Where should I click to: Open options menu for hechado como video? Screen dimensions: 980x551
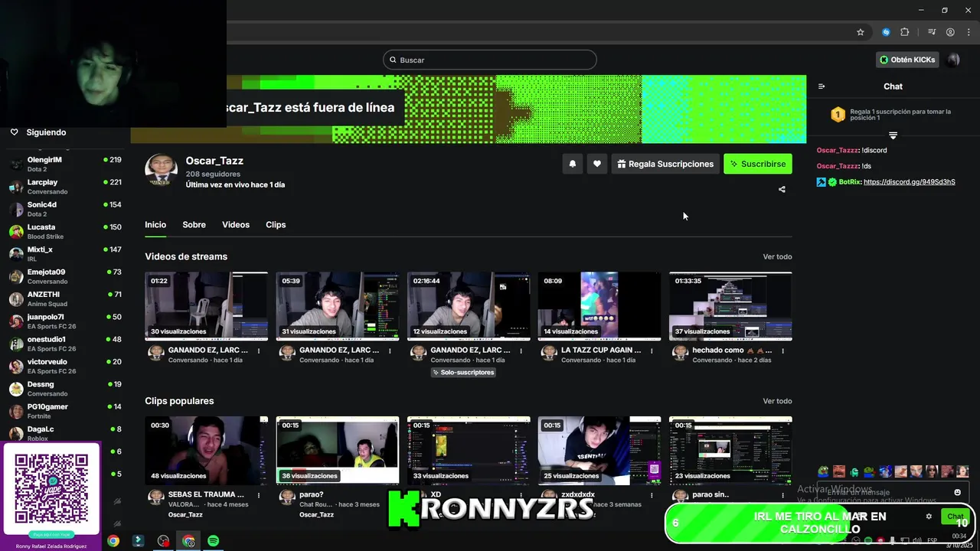click(x=782, y=350)
